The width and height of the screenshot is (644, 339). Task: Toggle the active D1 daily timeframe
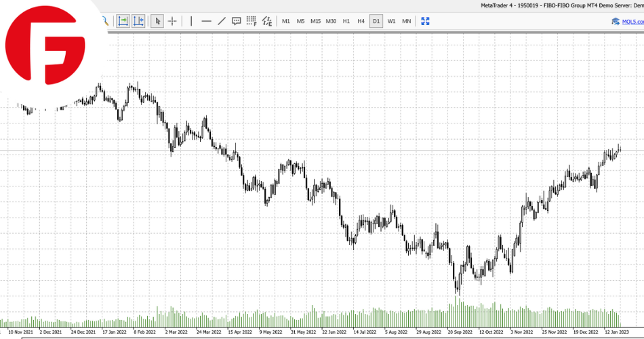tap(376, 21)
